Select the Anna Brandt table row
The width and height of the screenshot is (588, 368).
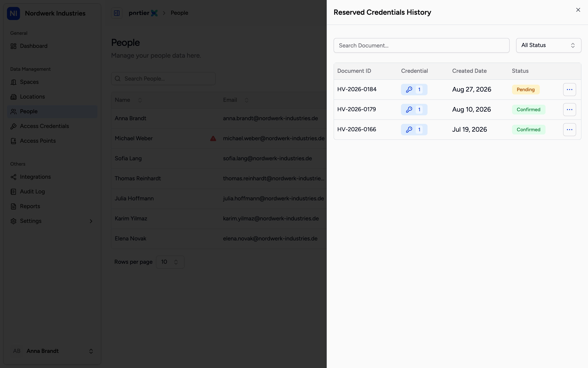point(219,119)
